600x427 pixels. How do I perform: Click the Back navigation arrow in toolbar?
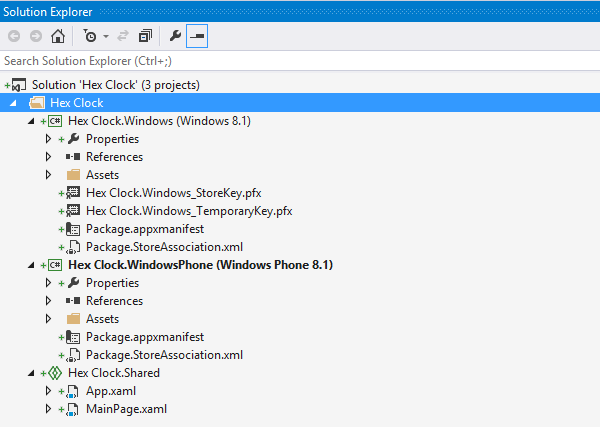tap(14, 36)
